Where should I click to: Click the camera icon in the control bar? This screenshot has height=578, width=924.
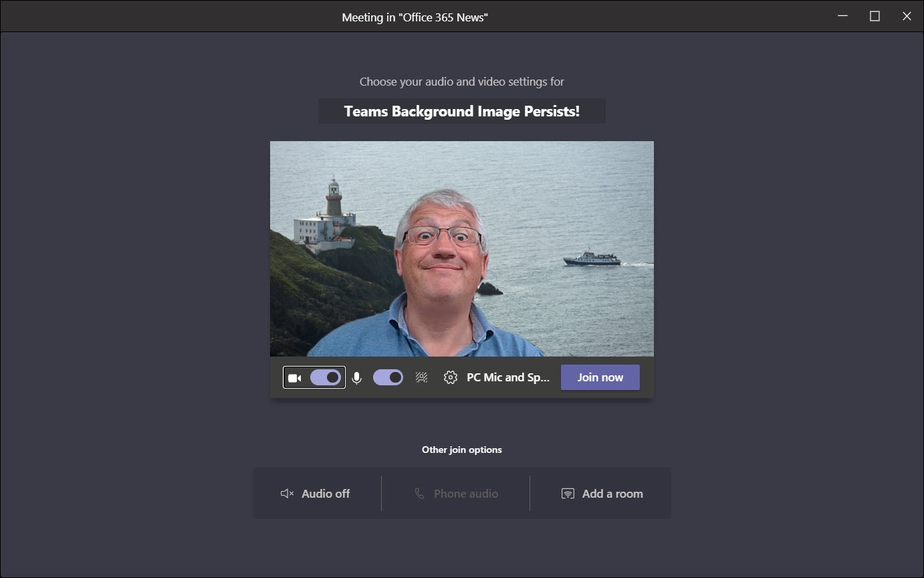point(294,378)
